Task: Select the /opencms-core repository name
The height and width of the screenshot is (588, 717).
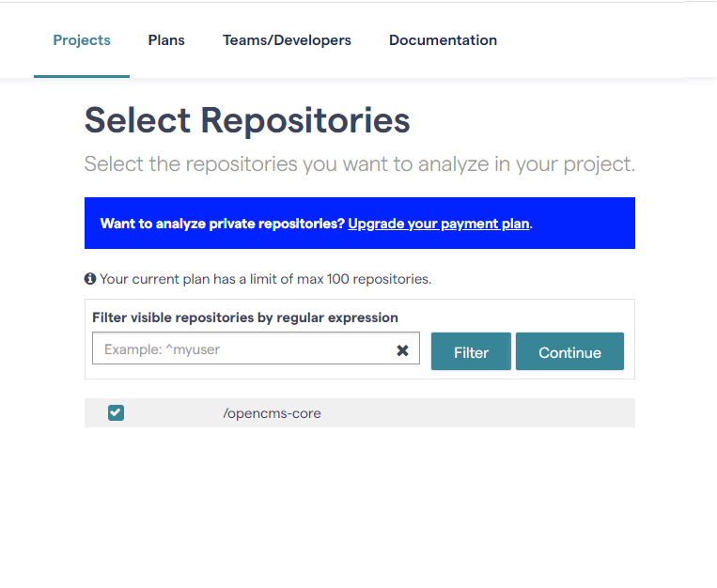Action: click(273, 413)
